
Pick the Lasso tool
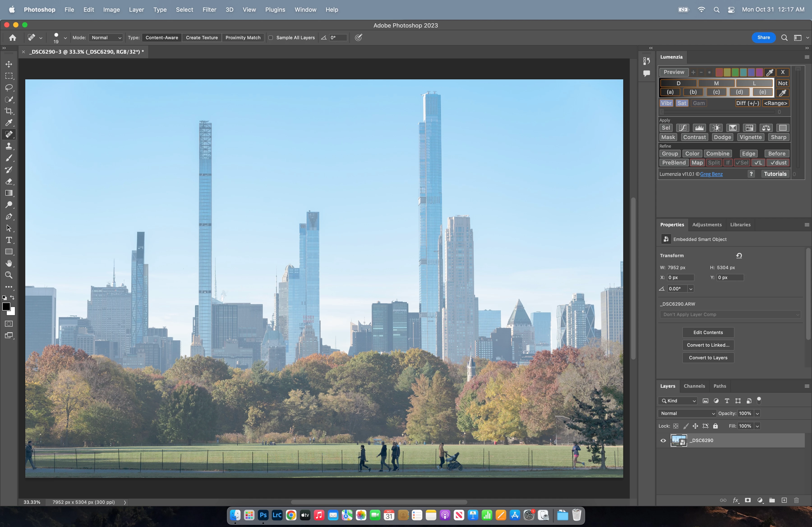[9, 88]
